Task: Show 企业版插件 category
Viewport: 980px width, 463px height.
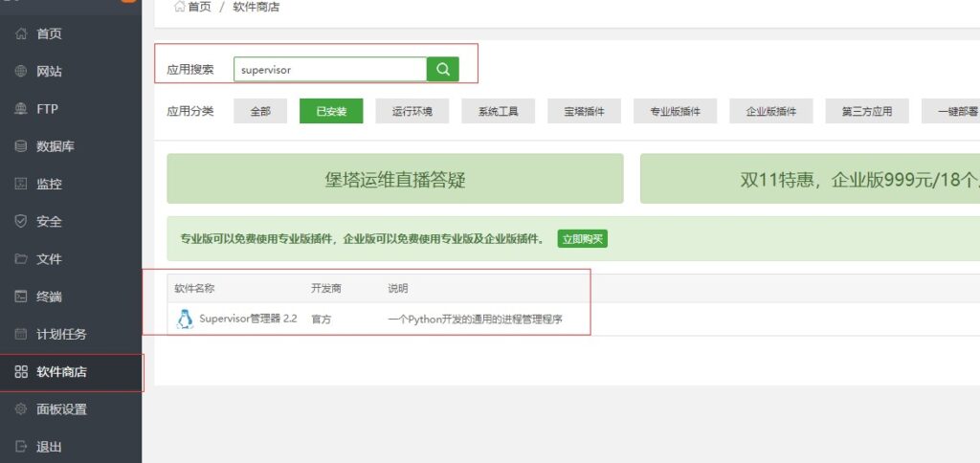Action: (x=771, y=111)
